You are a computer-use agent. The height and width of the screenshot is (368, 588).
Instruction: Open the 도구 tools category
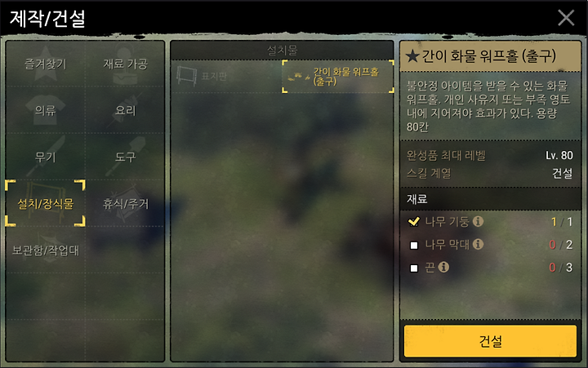125,157
